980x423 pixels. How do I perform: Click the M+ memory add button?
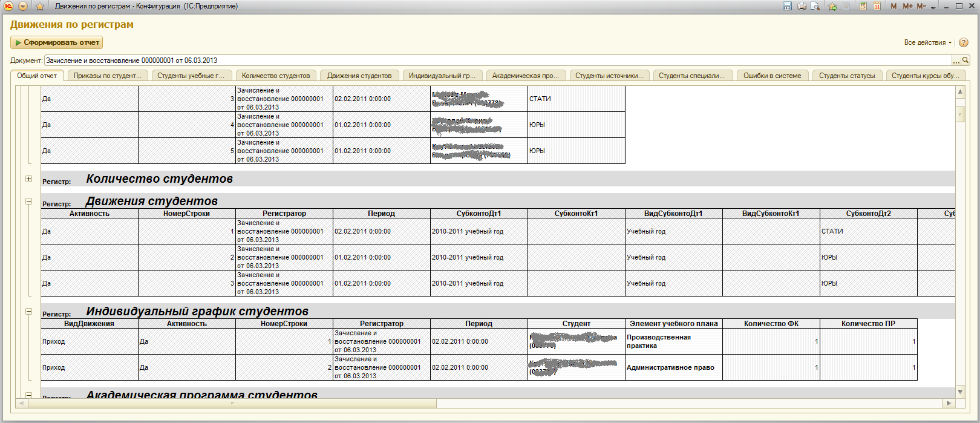[x=907, y=6]
